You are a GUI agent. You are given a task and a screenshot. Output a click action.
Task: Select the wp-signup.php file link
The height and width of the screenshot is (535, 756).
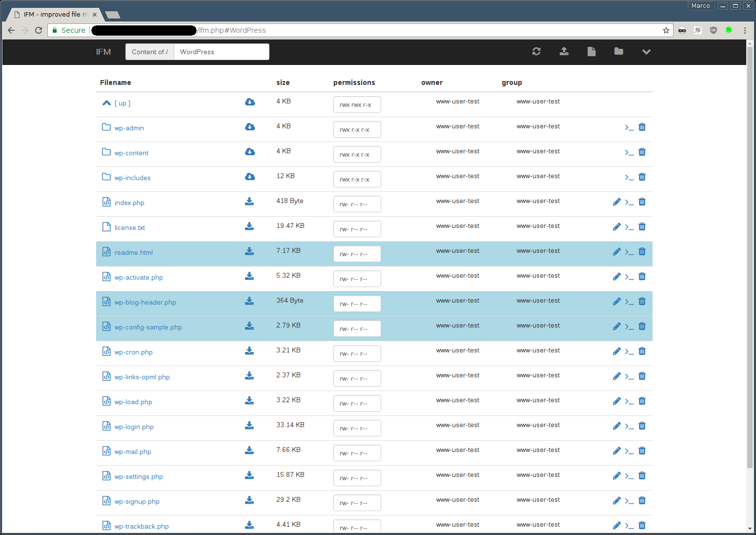[x=137, y=502]
